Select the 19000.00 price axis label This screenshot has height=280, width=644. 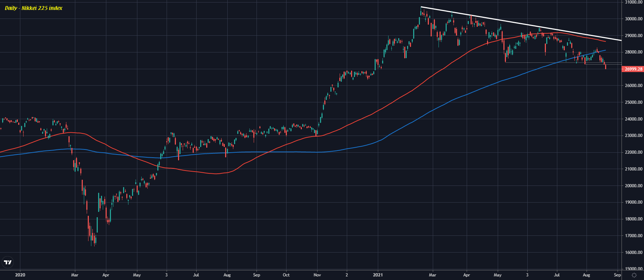click(634, 202)
